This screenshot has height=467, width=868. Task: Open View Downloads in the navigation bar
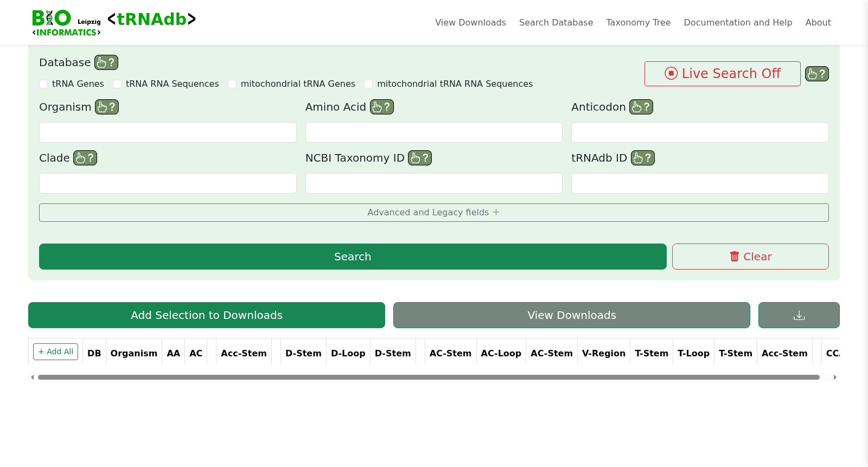pos(470,22)
